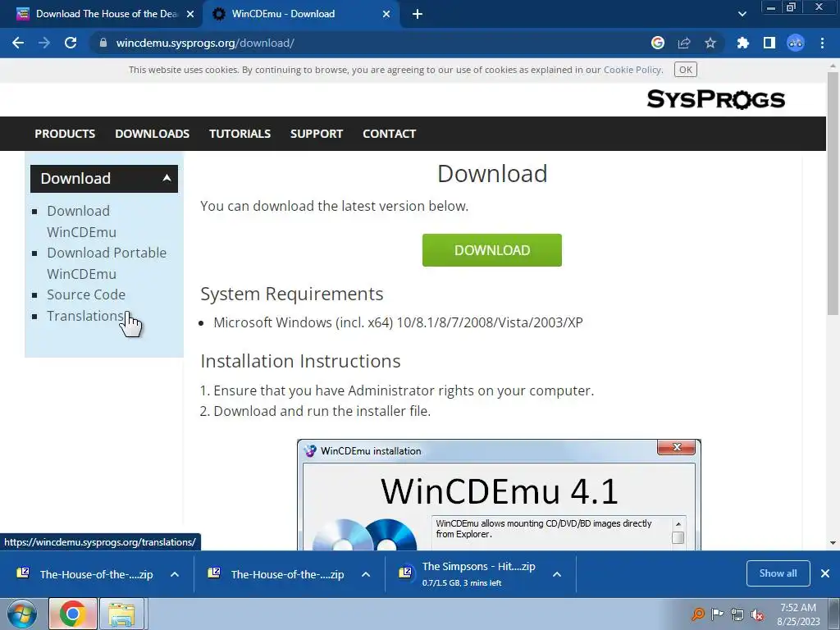Viewport: 840px width, 630px height.
Task: Click The Simpsons Hit zip download item
Action: pyautogui.click(x=468, y=573)
